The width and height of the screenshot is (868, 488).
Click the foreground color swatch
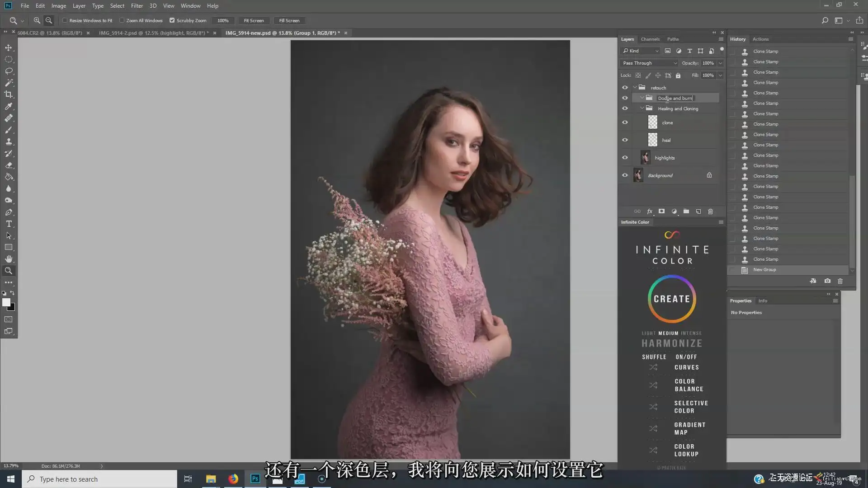(6, 302)
